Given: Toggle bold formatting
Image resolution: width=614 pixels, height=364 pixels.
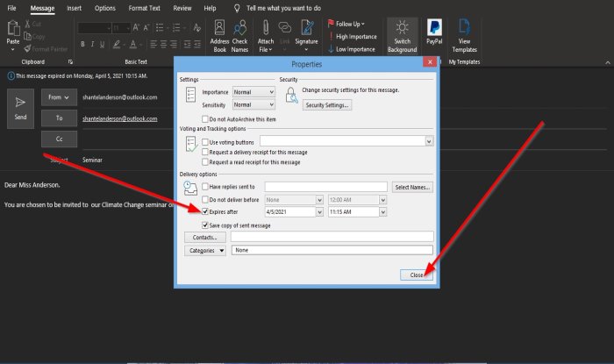Looking at the screenshot, I should (82, 44).
